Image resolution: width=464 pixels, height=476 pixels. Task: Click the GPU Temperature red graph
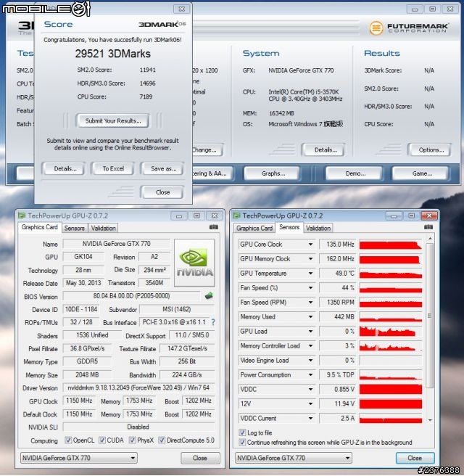pyautogui.click(x=391, y=274)
